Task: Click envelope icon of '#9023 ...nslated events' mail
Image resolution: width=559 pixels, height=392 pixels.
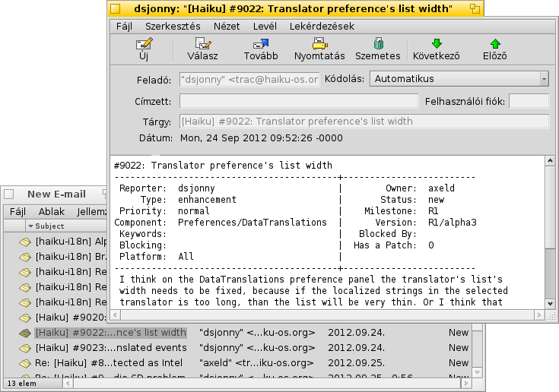Action: (26, 347)
